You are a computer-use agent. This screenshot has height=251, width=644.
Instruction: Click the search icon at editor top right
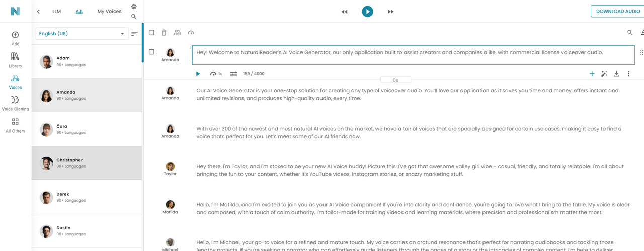click(630, 33)
